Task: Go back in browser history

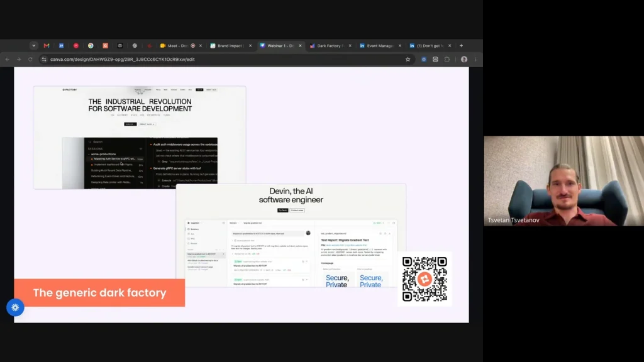Action: tap(8, 59)
